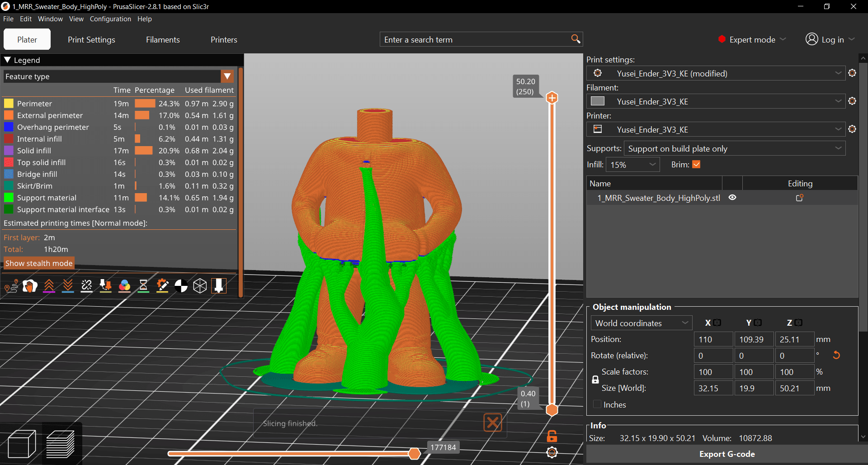Image resolution: width=868 pixels, height=465 pixels.
Task: Reset rotation with the orange arrow icon
Action: coord(836,355)
